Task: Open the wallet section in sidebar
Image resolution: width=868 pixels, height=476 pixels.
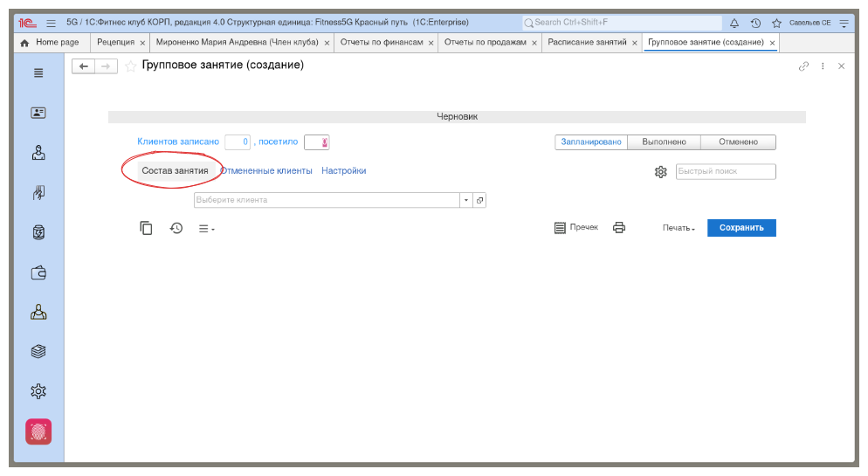Action: click(x=38, y=273)
